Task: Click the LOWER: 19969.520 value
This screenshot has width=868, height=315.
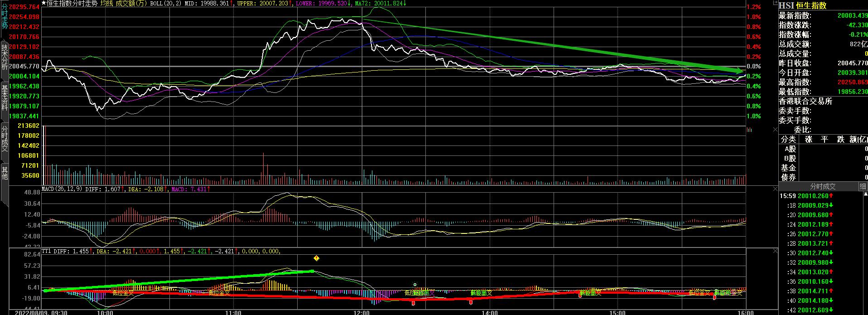Action: click(323, 3)
